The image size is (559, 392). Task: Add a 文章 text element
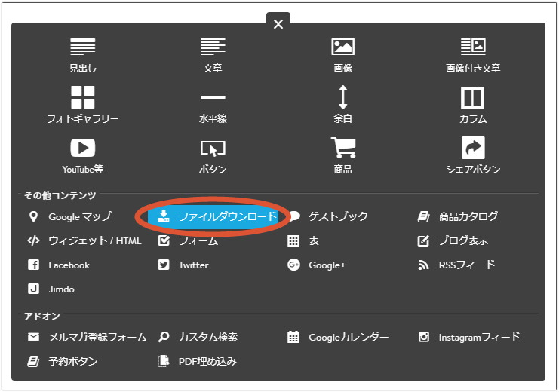[213, 56]
